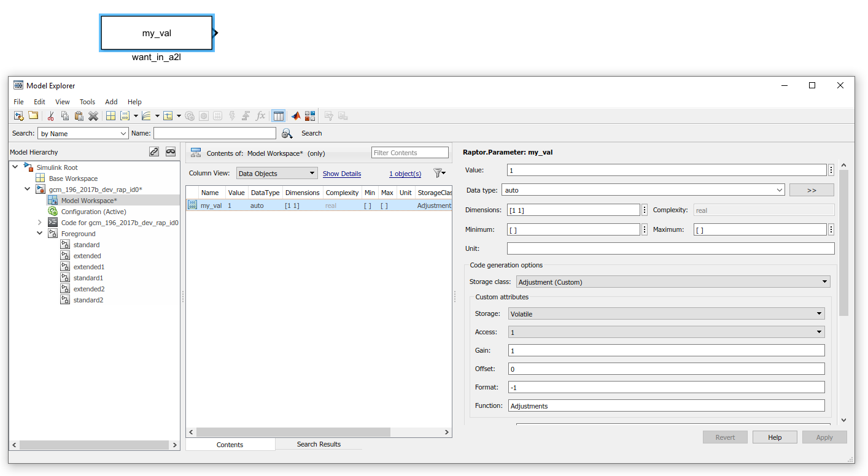This screenshot has height=476, width=868.
Task: Click the Add Simulink Parameter icon
Action: click(x=125, y=115)
